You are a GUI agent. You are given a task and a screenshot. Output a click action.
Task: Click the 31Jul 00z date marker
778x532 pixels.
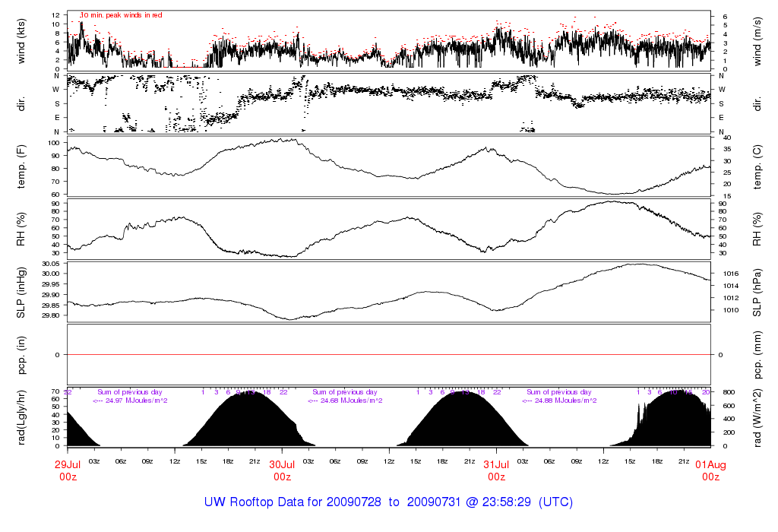coord(496,470)
